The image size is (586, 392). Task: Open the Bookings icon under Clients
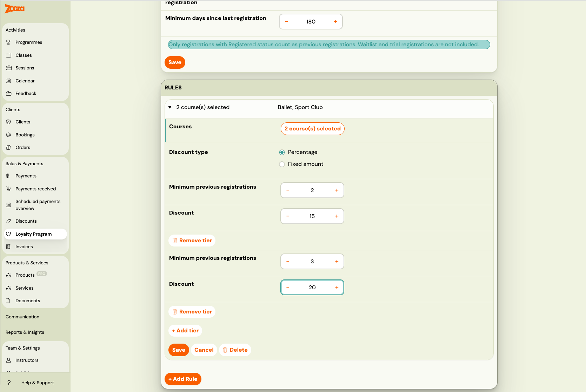coord(9,135)
